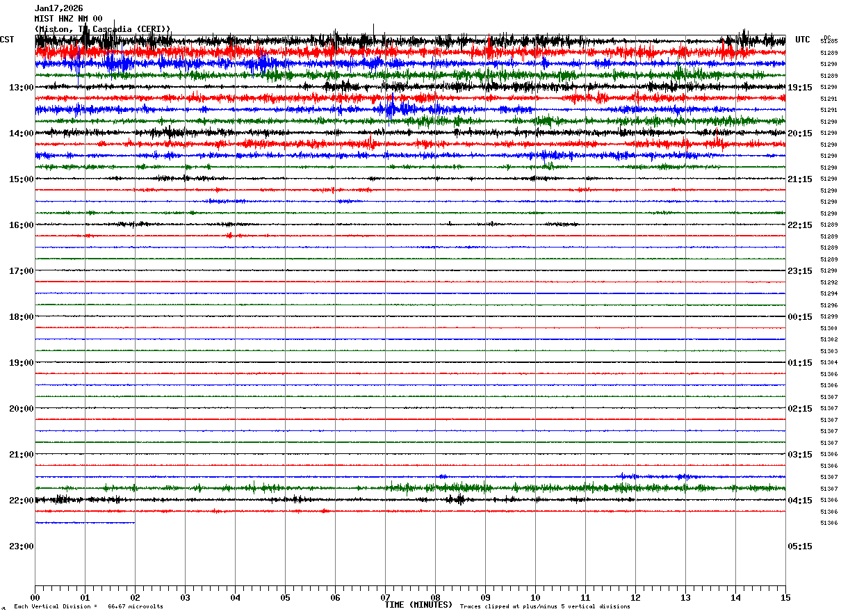The height and width of the screenshot is (616, 841).
Task: Click minute tick 11 on the time axis
Action: pos(585,598)
